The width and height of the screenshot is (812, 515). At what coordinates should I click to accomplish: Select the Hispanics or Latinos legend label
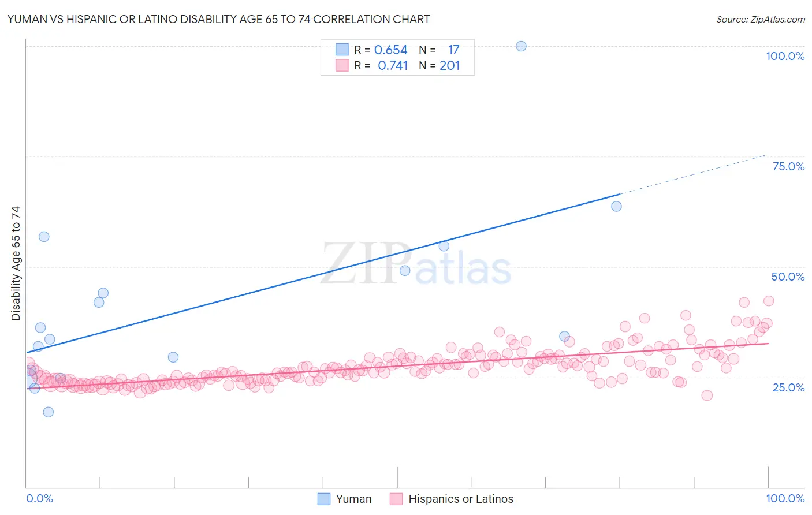point(461,499)
